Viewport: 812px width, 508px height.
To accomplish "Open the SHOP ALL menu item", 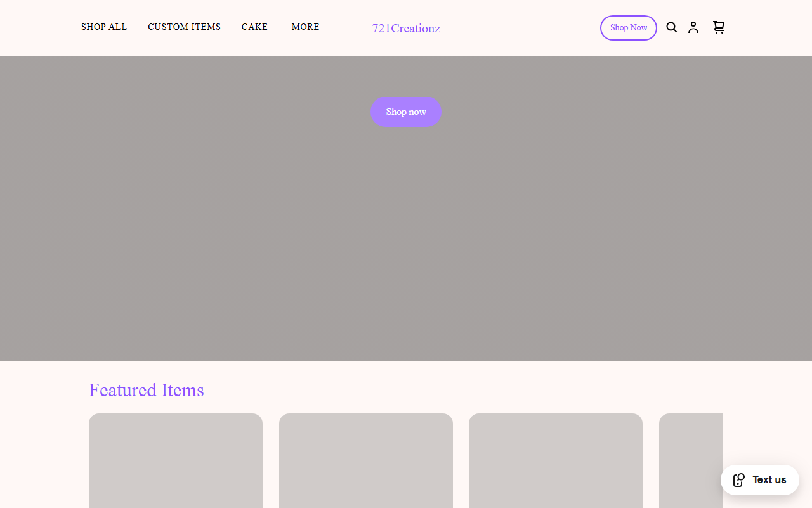I will click(x=104, y=27).
